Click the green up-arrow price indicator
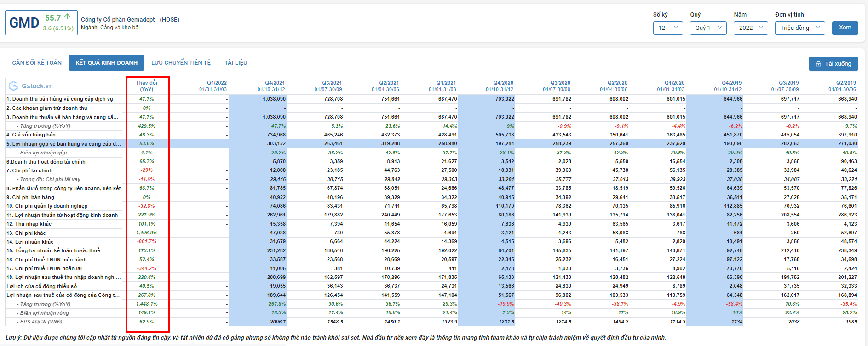Image resolution: width=868 pixels, height=346 pixels. pos(68,17)
